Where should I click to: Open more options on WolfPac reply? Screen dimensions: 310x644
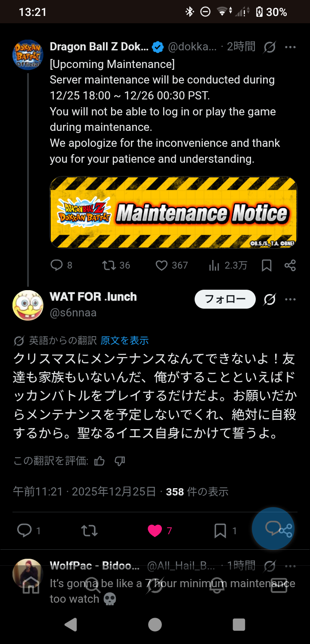[x=290, y=565]
